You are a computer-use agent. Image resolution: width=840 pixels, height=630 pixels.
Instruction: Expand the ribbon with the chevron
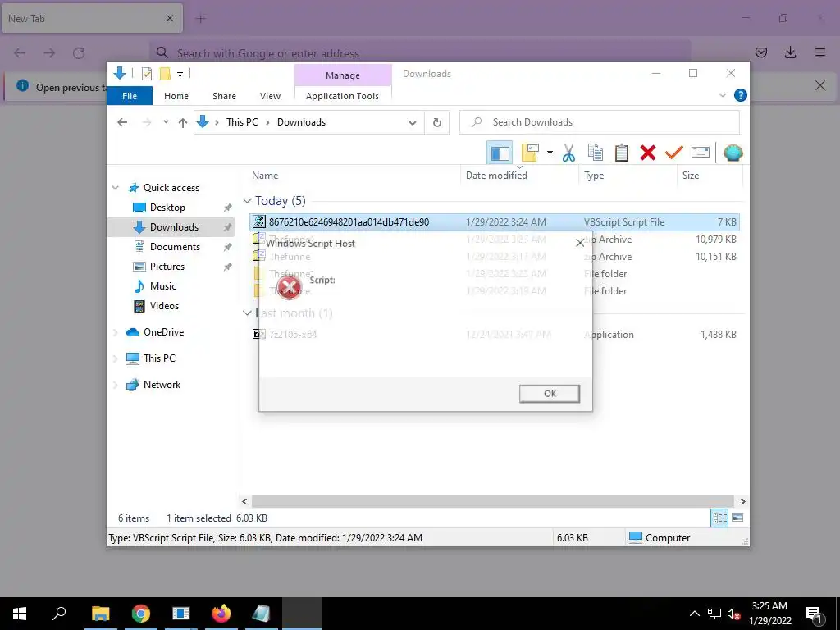coord(722,95)
